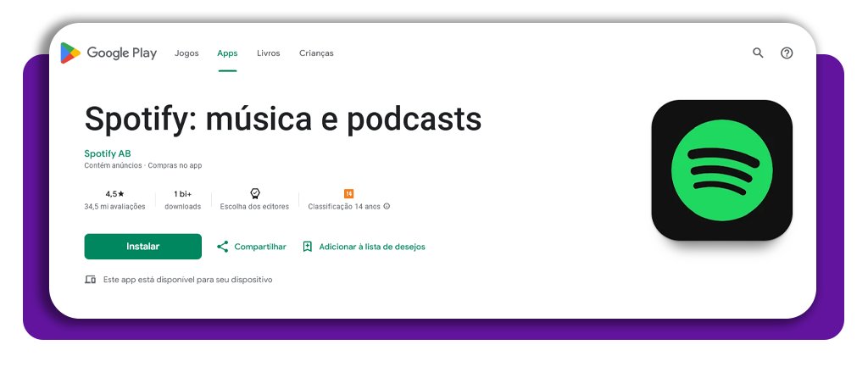Image resolution: width=868 pixels, height=367 pixels.
Task: Click the Escolha dos editores label
Action: (x=254, y=207)
